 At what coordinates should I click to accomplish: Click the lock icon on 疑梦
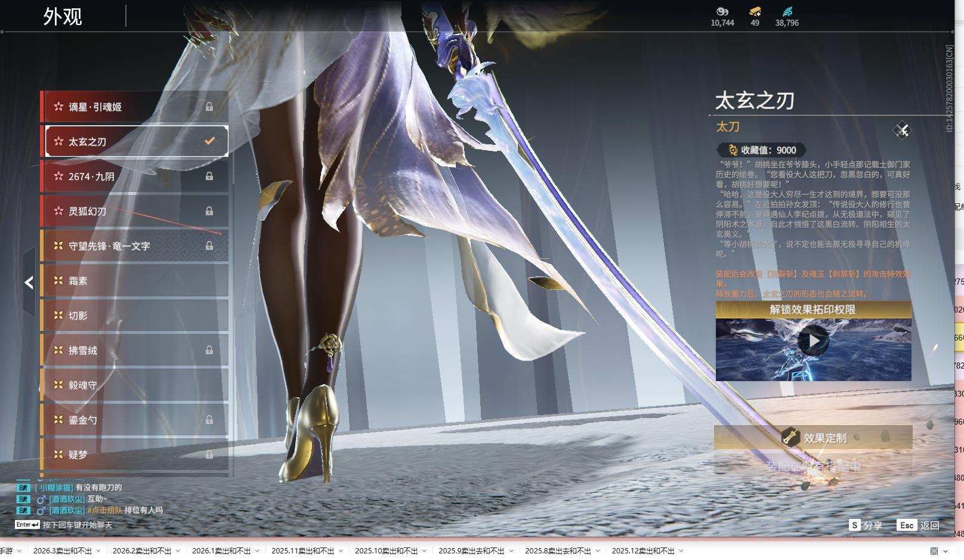209,454
